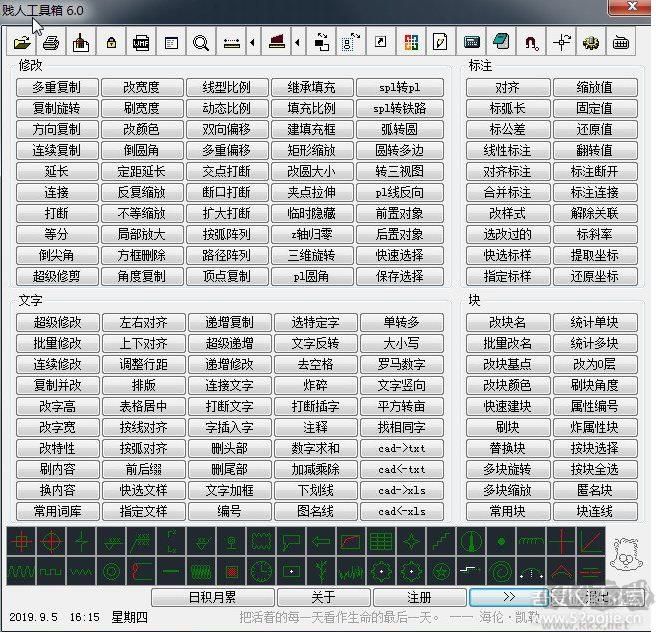The image size is (656, 632).
Task: Click the magnifying glass icon
Action: coord(201,43)
